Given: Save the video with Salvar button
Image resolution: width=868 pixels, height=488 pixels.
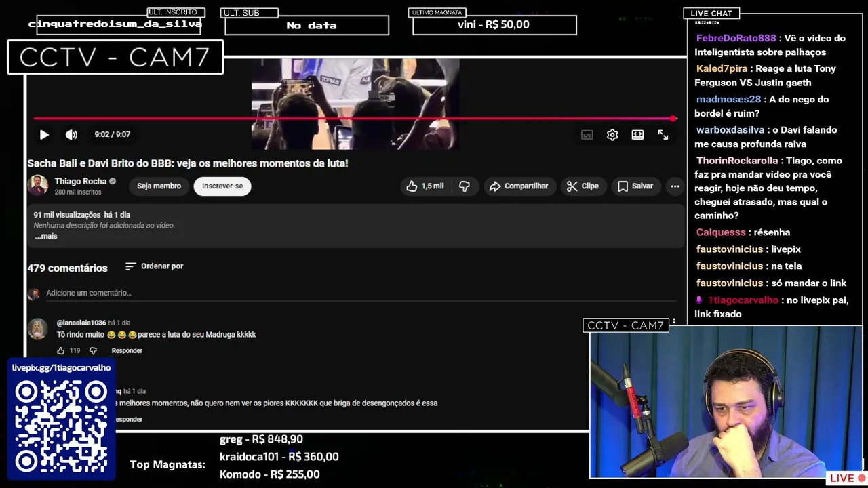Looking at the screenshot, I should coord(635,186).
